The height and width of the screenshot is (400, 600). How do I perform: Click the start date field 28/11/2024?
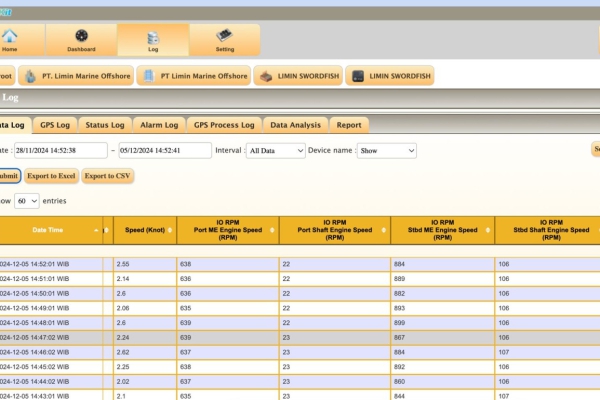pyautogui.click(x=61, y=150)
